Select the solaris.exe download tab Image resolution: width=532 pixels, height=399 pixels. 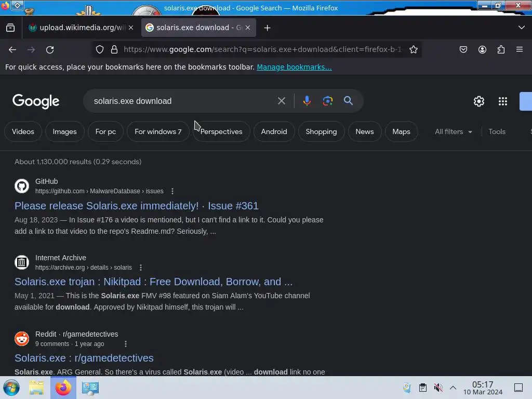click(x=198, y=28)
